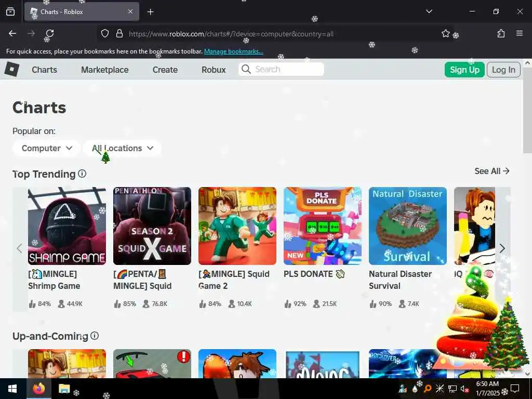Click See All for Top Trending
The width and height of the screenshot is (532, 399).
492,171
